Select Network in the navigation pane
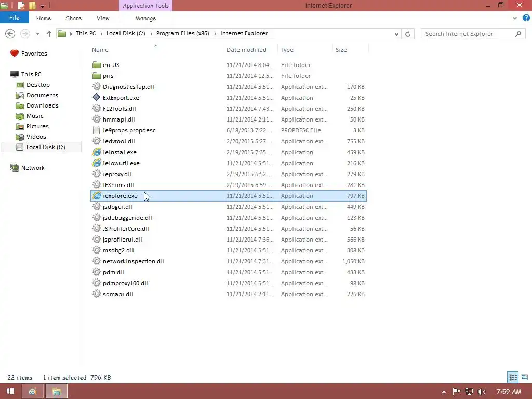This screenshot has height=399, width=532. point(33,168)
